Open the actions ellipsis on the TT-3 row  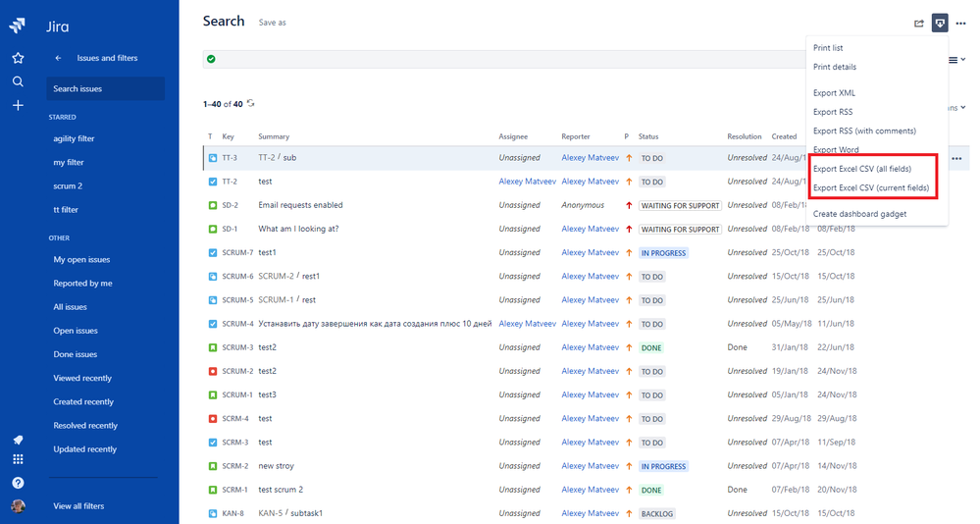[x=955, y=158]
